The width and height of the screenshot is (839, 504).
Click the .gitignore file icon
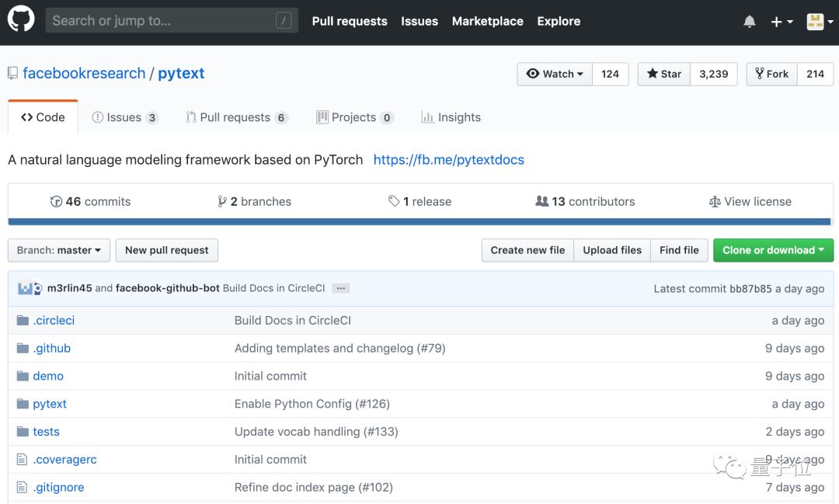point(23,488)
